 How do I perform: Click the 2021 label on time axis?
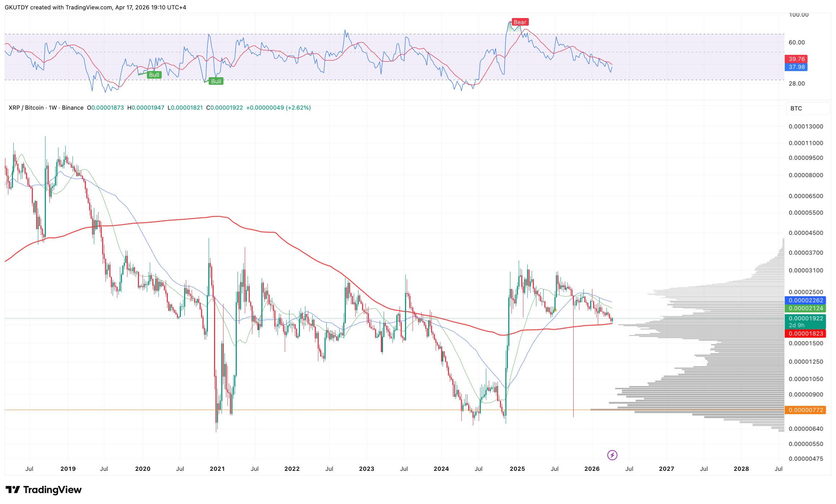[217, 469]
